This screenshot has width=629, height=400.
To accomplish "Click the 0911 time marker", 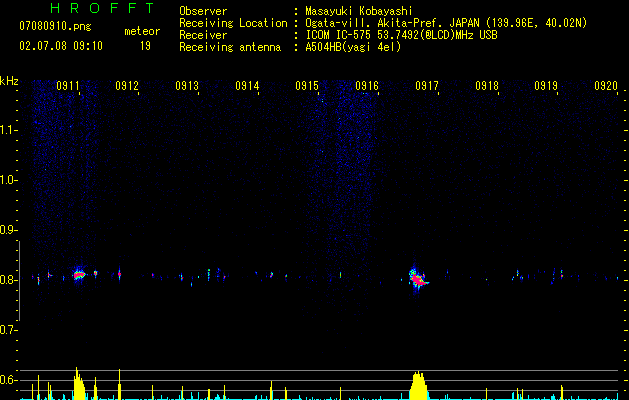I will (67, 86).
